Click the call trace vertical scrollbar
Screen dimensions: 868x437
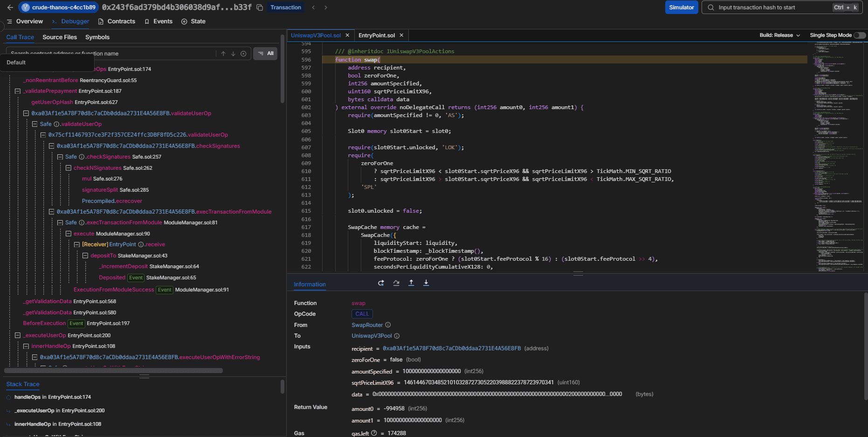(x=282, y=69)
